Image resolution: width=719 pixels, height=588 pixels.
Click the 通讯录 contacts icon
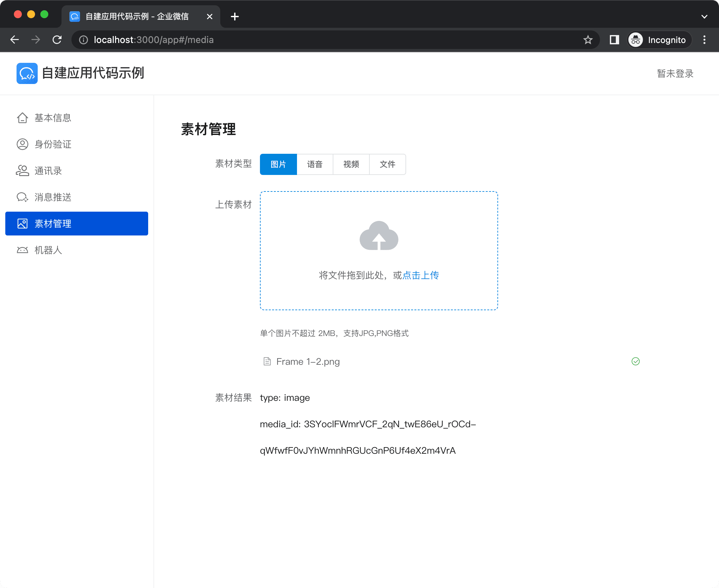pos(22,171)
